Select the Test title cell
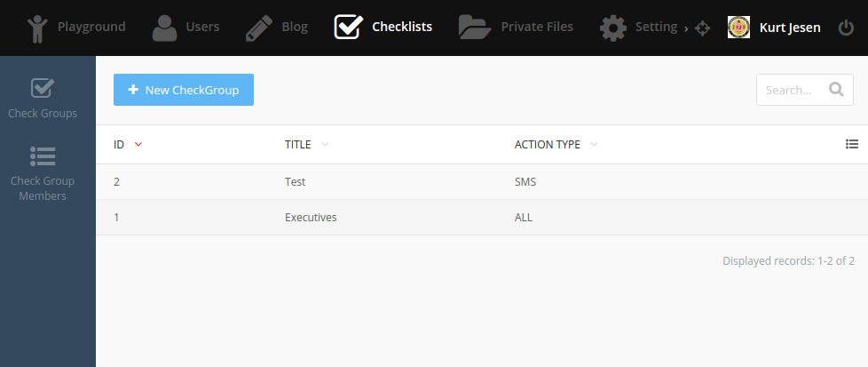 (x=295, y=182)
